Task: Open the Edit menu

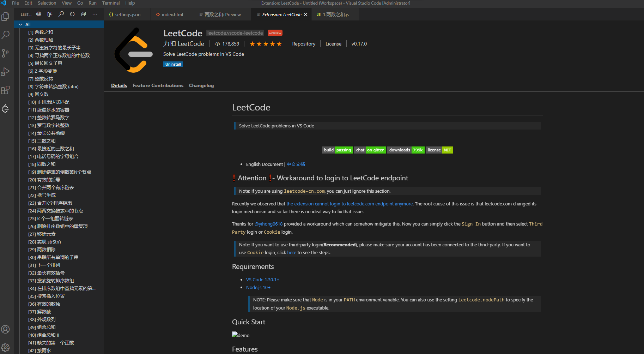Action: [28, 3]
